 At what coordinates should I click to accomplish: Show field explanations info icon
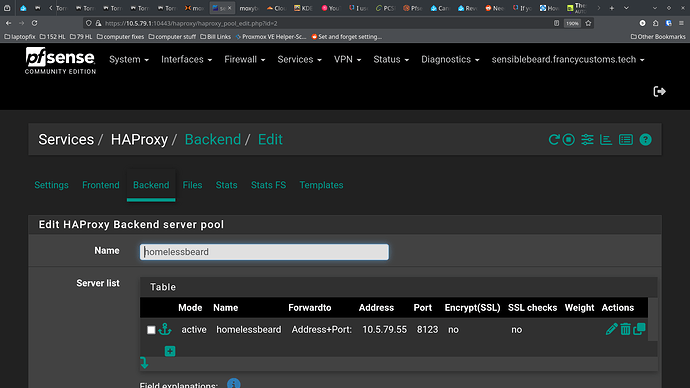click(234, 384)
